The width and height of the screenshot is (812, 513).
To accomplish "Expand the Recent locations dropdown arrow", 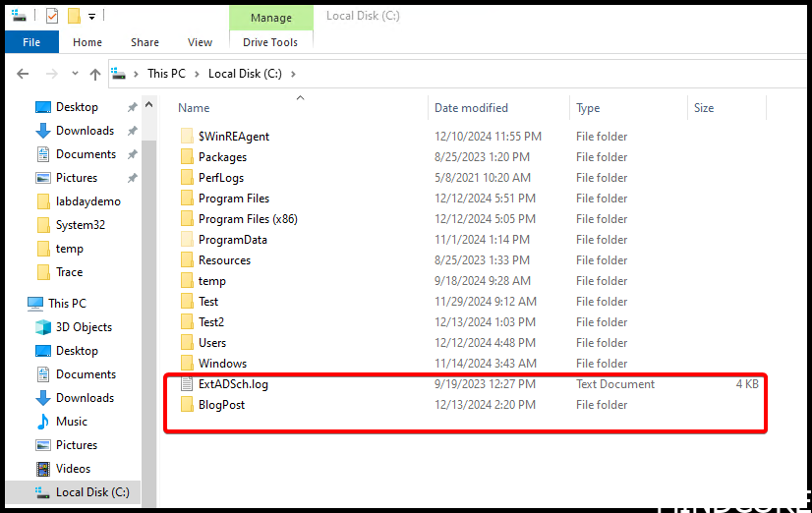I will [x=74, y=75].
